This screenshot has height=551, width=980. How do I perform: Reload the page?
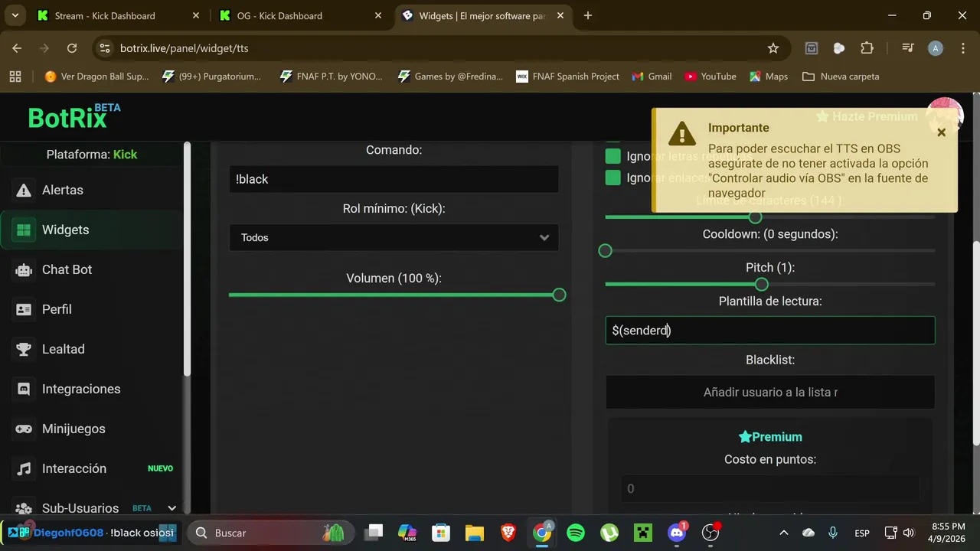[x=72, y=48]
